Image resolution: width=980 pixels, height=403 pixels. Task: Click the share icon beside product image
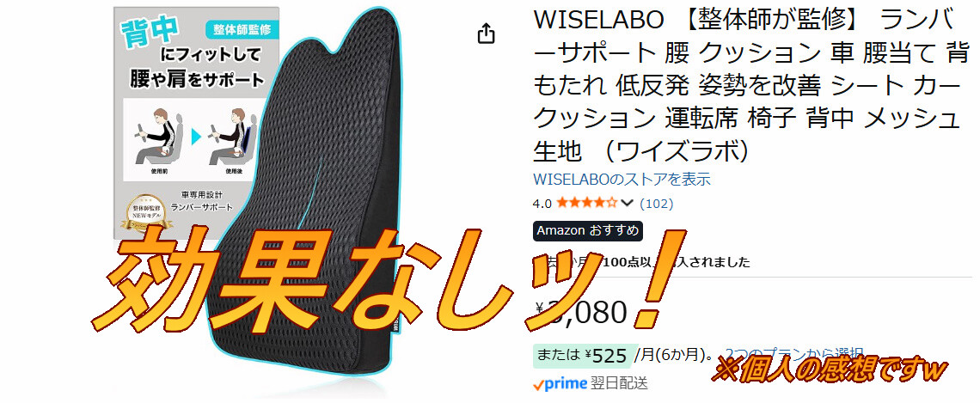(x=487, y=34)
